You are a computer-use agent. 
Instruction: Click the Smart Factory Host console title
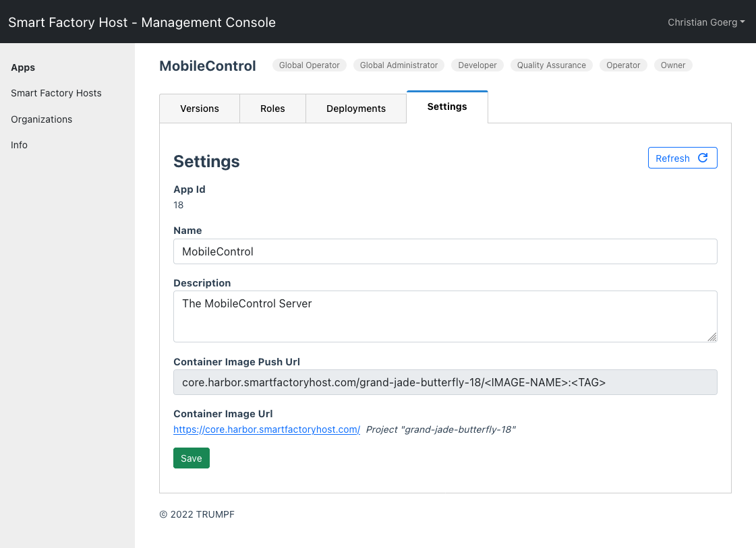[x=142, y=22]
